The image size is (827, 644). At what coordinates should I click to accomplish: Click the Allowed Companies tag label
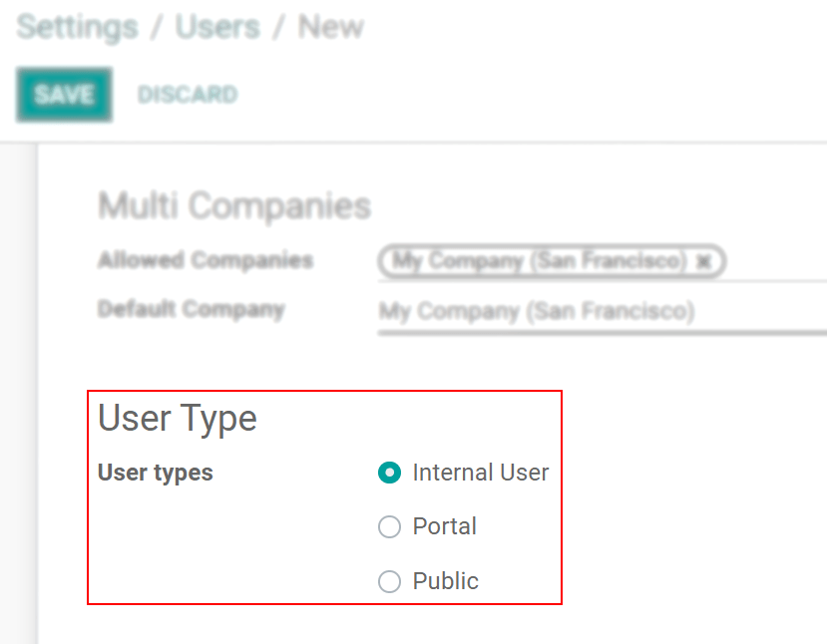(539, 262)
